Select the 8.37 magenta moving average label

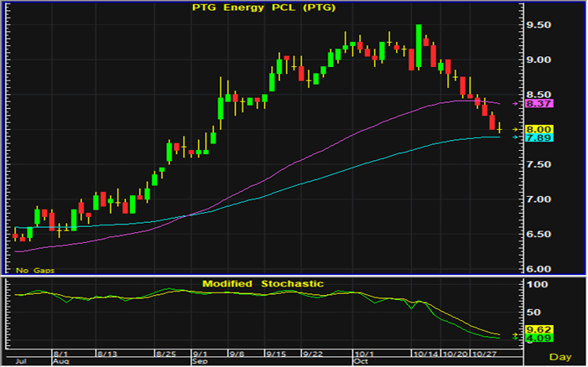(x=539, y=104)
